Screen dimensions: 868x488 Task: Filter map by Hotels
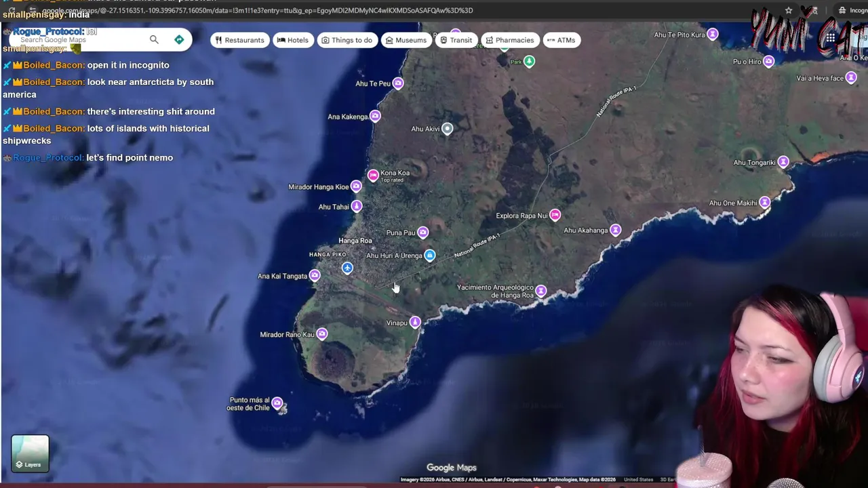[292, 40]
